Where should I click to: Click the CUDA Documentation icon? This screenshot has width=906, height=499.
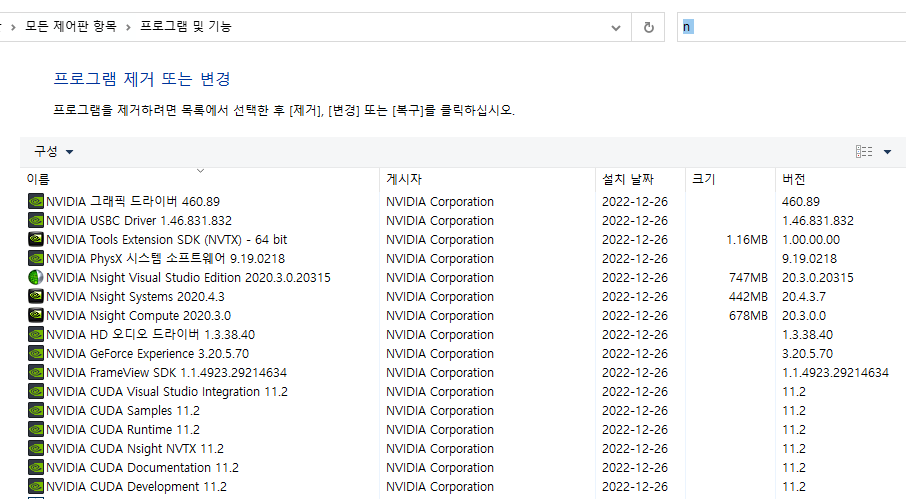click(36, 468)
